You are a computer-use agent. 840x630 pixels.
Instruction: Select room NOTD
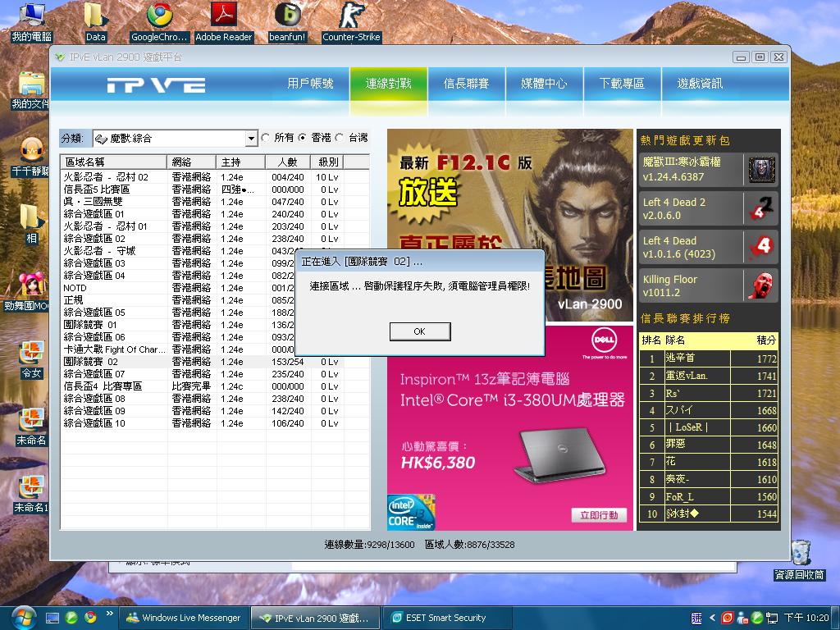click(177, 288)
